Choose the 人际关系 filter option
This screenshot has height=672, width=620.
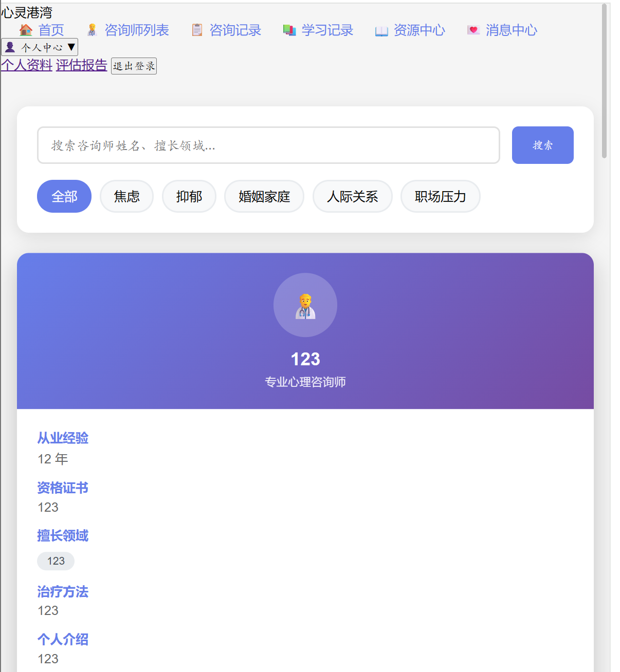coord(352,196)
